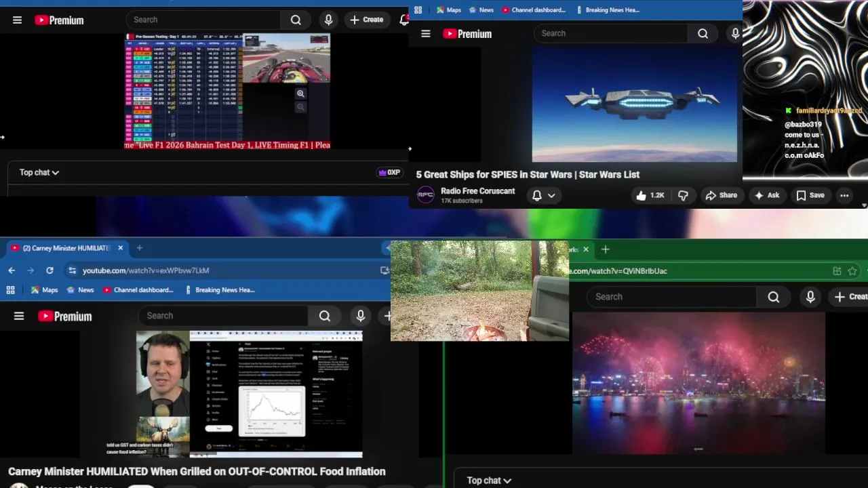Image resolution: width=868 pixels, height=488 pixels.
Task: Click the Search field in the Carney window
Action: (x=224, y=316)
